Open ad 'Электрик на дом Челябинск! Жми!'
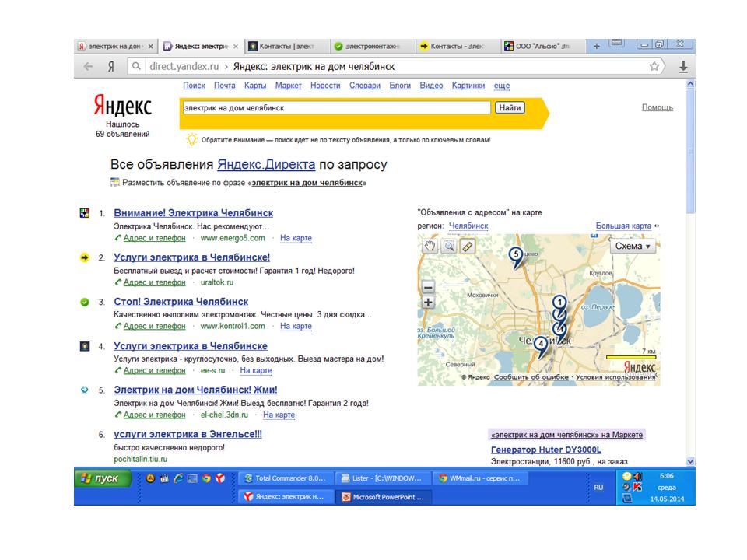Screen dimensions: 747x560 point(195,390)
